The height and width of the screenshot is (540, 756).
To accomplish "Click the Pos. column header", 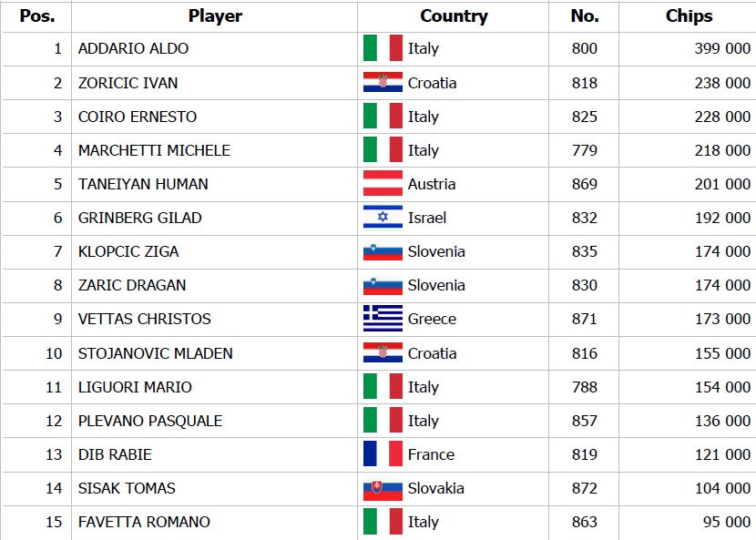I will (x=36, y=15).
